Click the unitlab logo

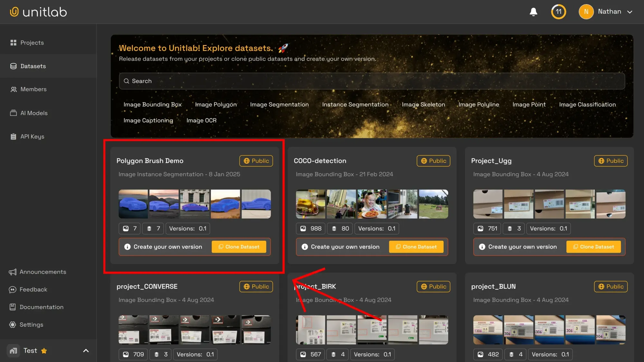(38, 12)
